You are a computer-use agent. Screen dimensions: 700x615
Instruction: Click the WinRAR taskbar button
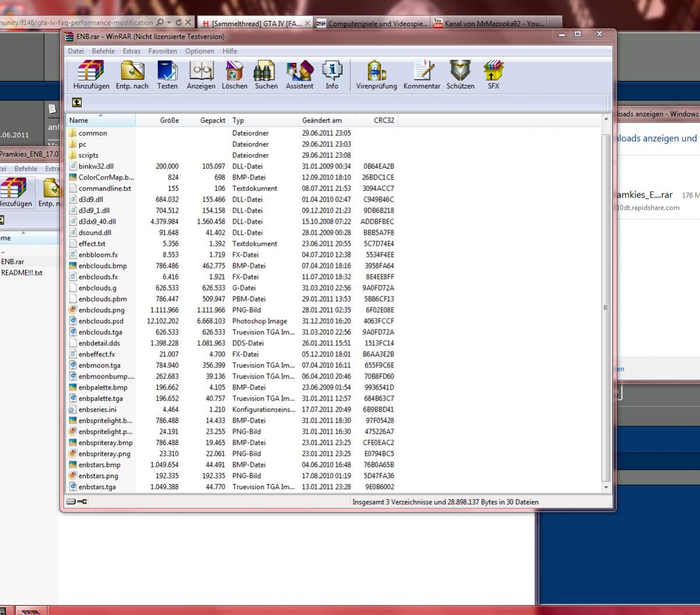(x=32, y=610)
